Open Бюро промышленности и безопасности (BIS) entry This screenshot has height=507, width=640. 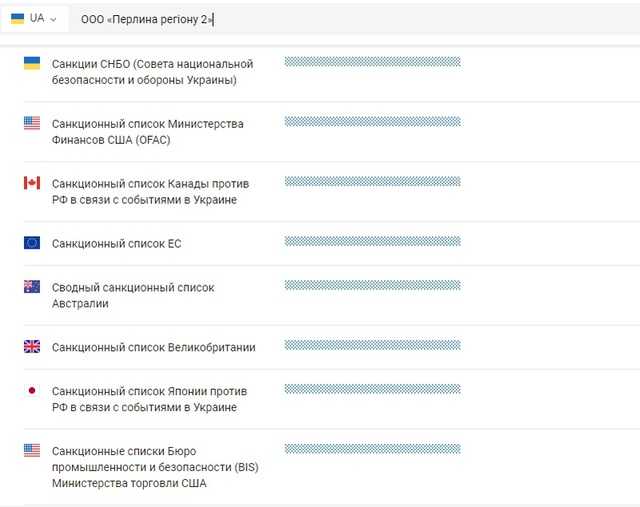(x=155, y=467)
